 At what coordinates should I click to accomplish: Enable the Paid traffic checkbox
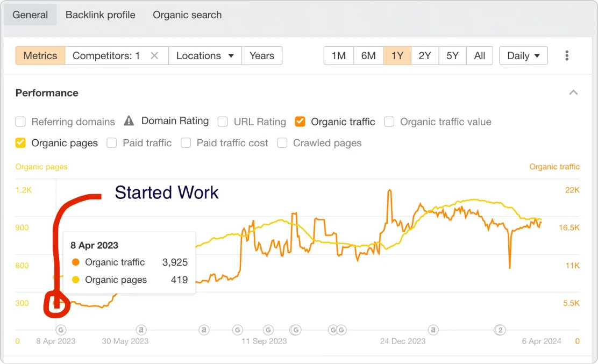[112, 143]
